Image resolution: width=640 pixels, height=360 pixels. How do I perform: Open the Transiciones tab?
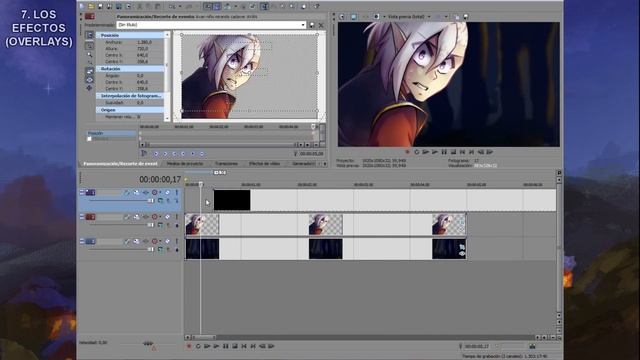(x=226, y=164)
